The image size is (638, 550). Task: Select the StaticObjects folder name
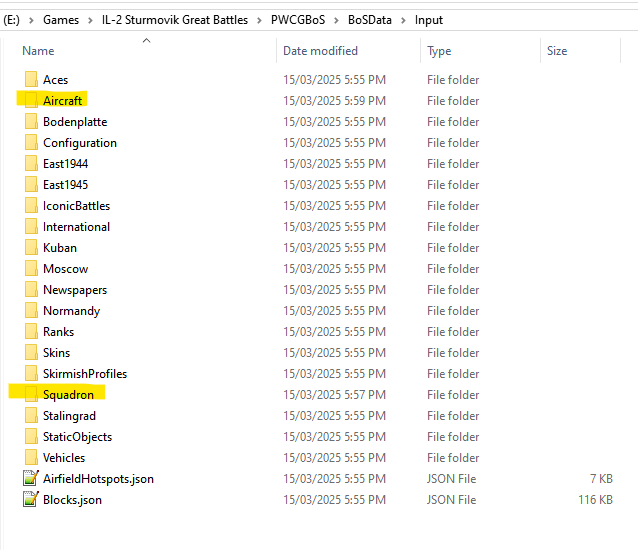77,437
